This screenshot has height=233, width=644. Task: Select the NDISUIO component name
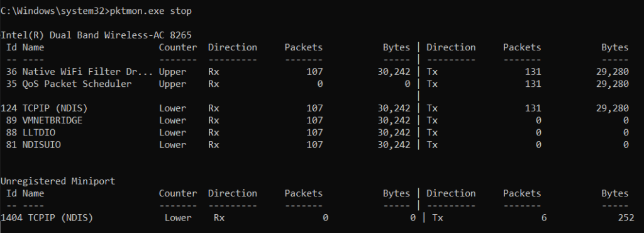42,145
